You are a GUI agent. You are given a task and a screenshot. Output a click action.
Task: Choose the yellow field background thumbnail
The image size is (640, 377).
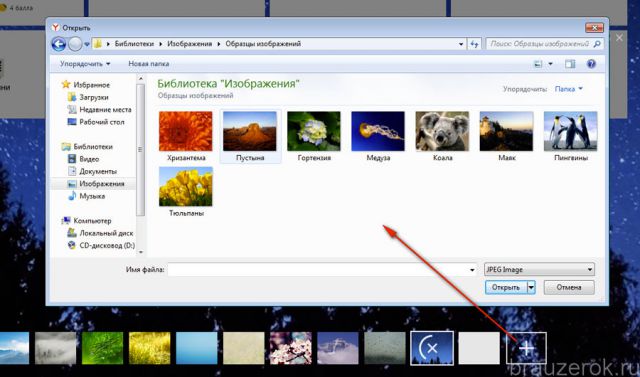coord(149,348)
